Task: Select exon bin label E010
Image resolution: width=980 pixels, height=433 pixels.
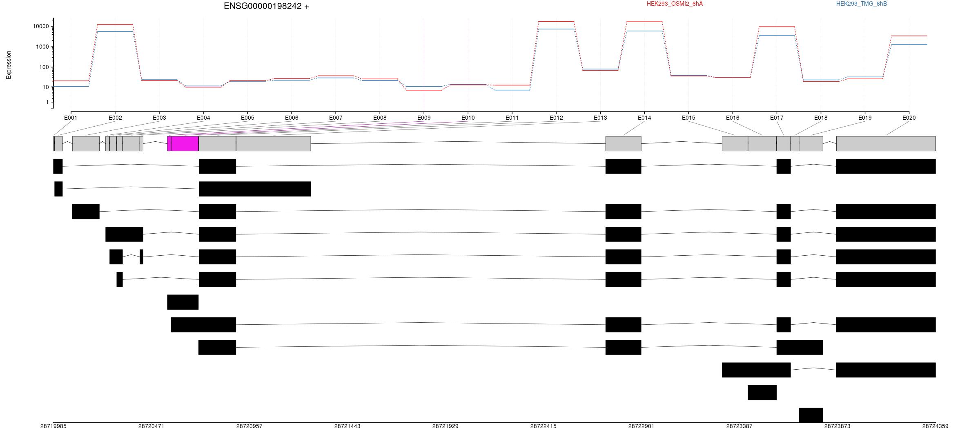Action: (x=468, y=118)
